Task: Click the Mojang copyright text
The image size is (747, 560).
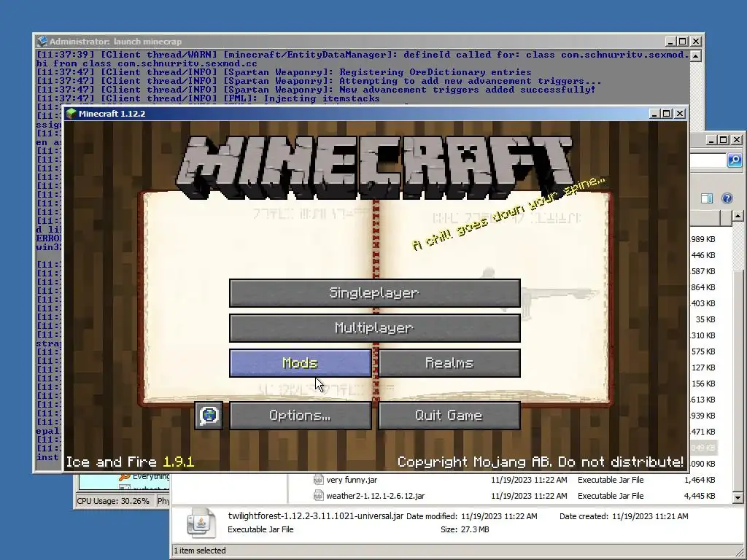Action: tap(541, 462)
